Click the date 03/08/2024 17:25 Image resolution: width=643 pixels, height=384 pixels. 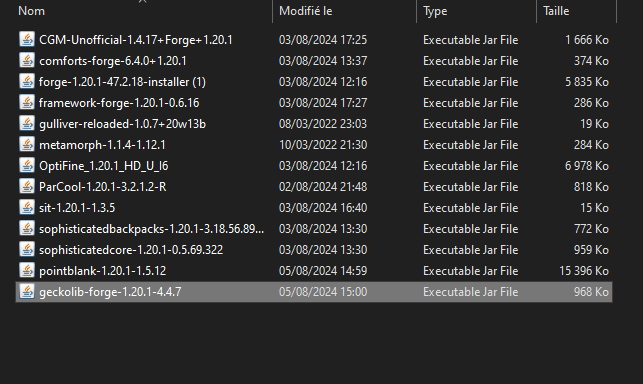[x=323, y=40]
